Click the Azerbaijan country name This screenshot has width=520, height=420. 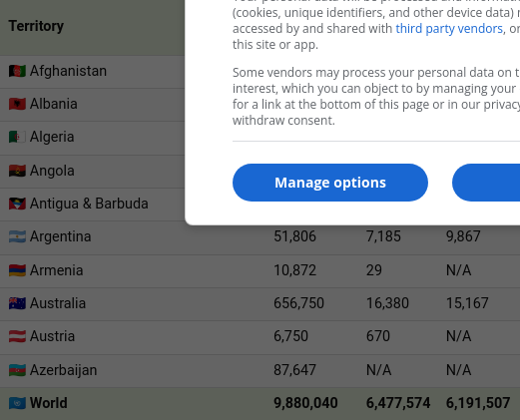tap(63, 370)
